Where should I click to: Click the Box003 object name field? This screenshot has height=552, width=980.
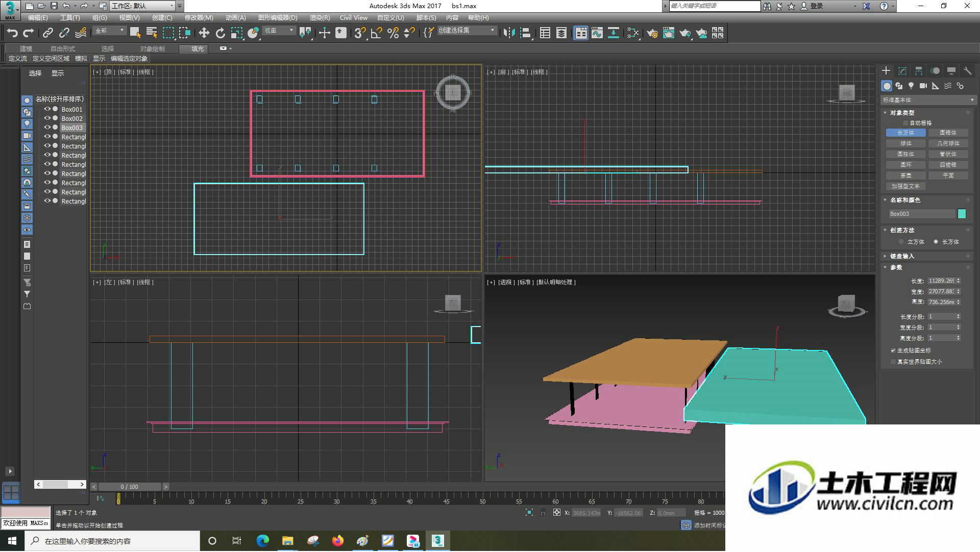921,214
